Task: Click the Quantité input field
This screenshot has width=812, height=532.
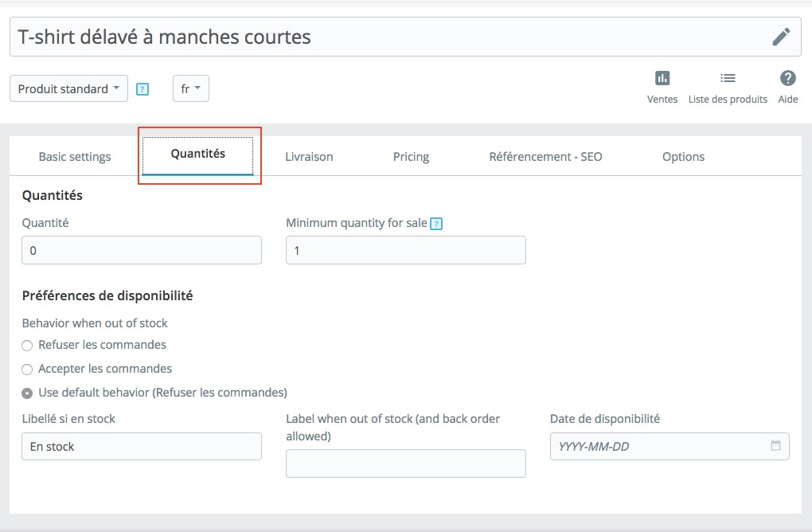Action: click(x=142, y=250)
